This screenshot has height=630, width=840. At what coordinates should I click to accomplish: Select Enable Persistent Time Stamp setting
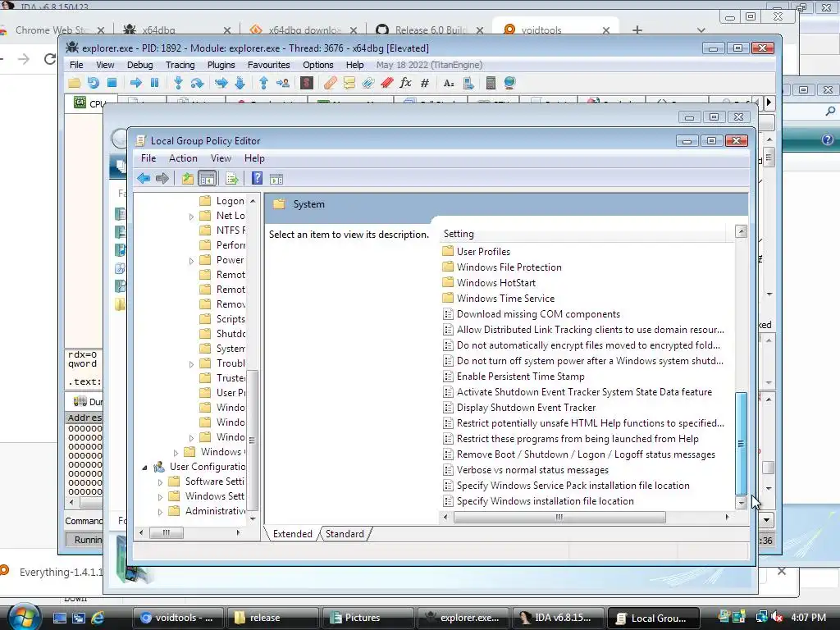(x=514, y=377)
